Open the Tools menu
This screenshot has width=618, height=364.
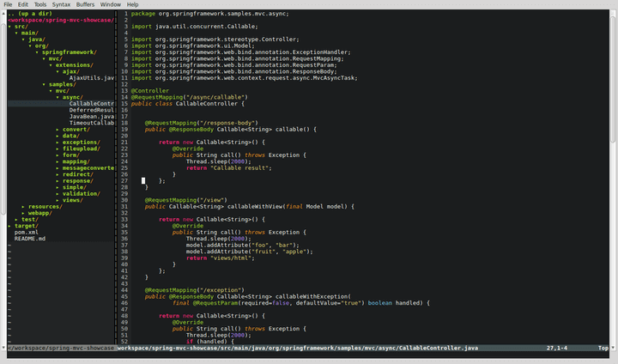pos(40,4)
